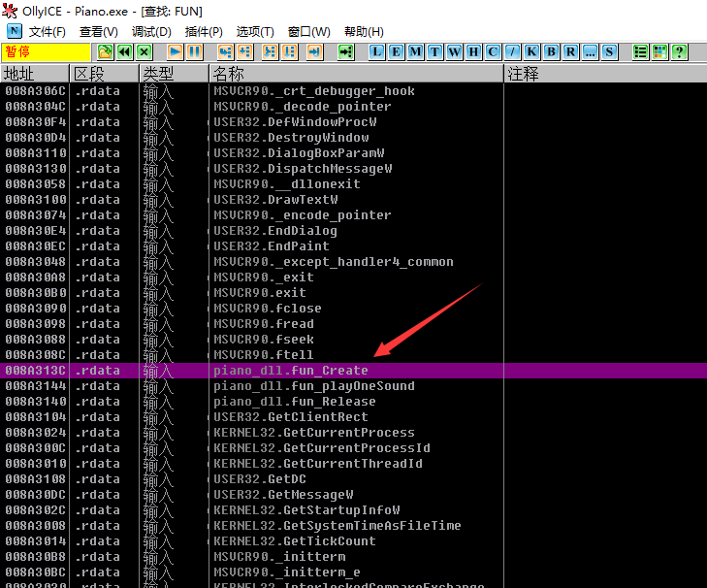This screenshot has height=588, width=707.
Task: Open CPU window with C button
Action: [493, 51]
